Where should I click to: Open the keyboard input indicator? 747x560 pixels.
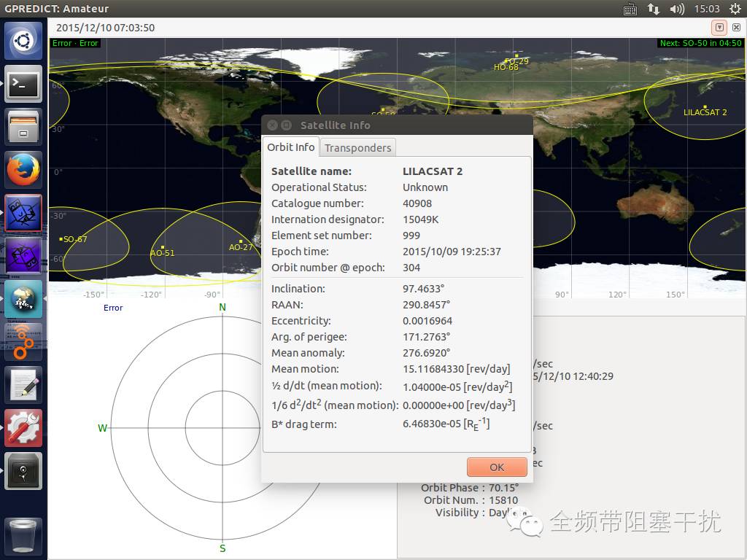[630, 9]
